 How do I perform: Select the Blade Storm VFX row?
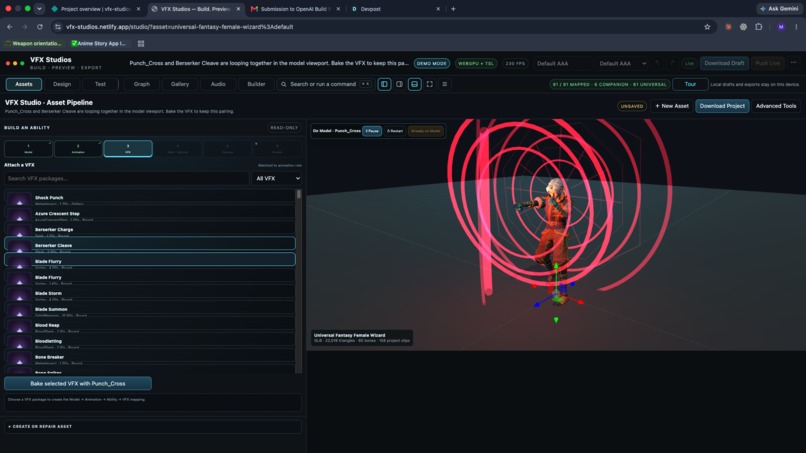click(x=150, y=294)
